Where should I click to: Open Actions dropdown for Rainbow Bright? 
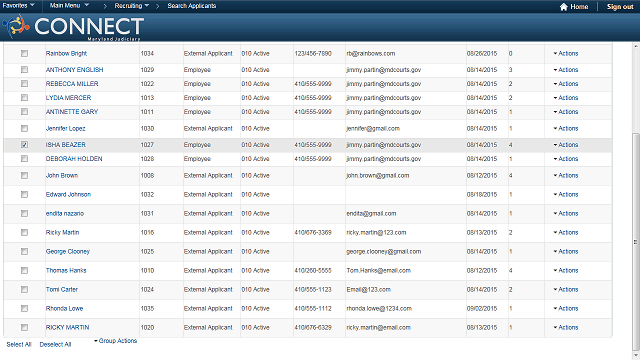pyautogui.click(x=566, y=53)
